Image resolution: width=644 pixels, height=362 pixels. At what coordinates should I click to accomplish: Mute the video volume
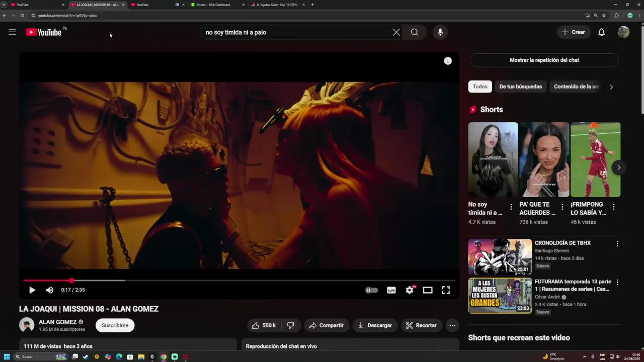coord(50,290)
